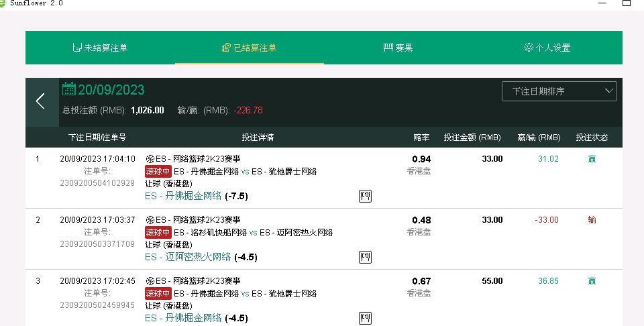The width and height of the screenshot is (644, 326).
Task: Click basketball icon in bet row 3
Action: pos(150,281)
